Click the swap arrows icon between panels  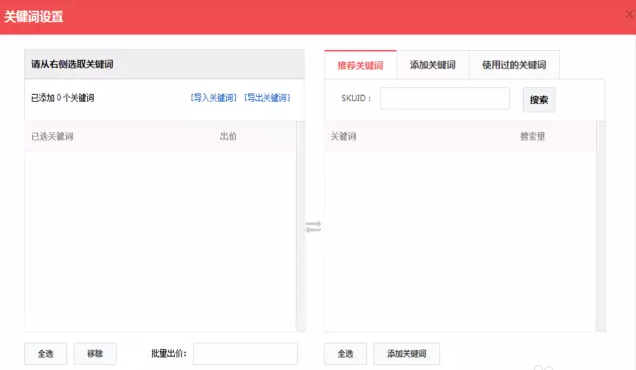tap(313, 227)
